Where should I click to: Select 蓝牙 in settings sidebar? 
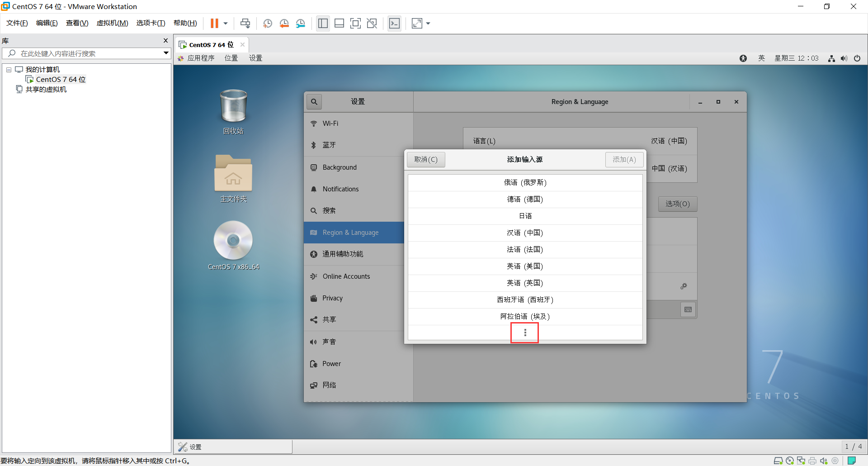(359, 145)
